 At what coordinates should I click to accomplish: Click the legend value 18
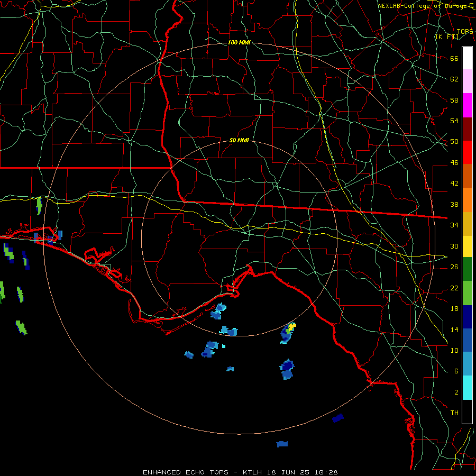pyautogui.click(x=454, y=309)
